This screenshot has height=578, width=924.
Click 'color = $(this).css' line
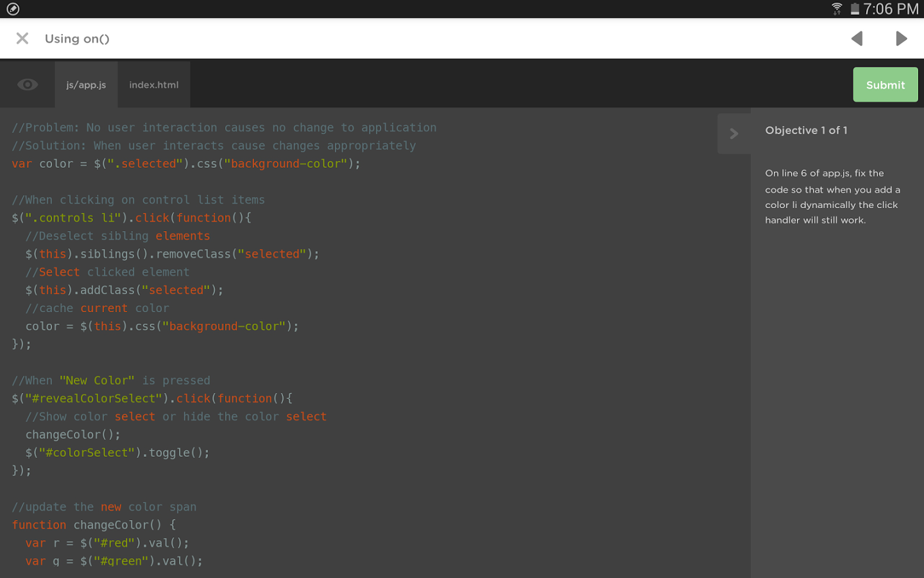162,326
